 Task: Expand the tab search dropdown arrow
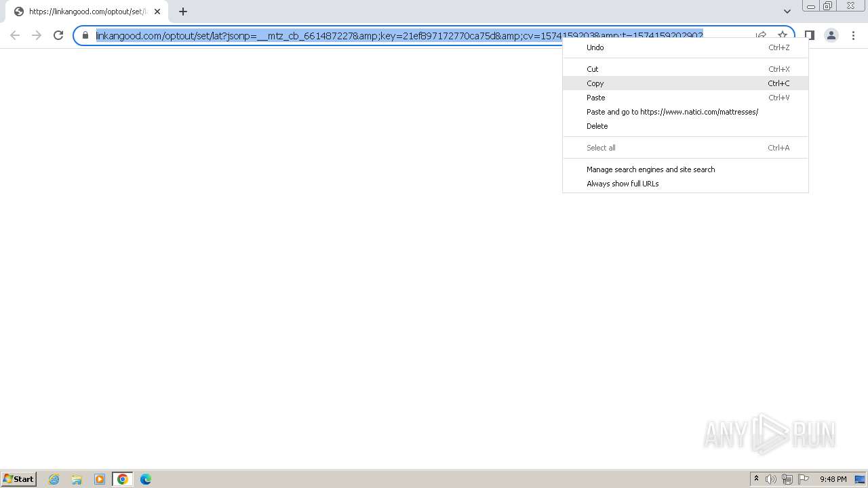tap(787, 12)
